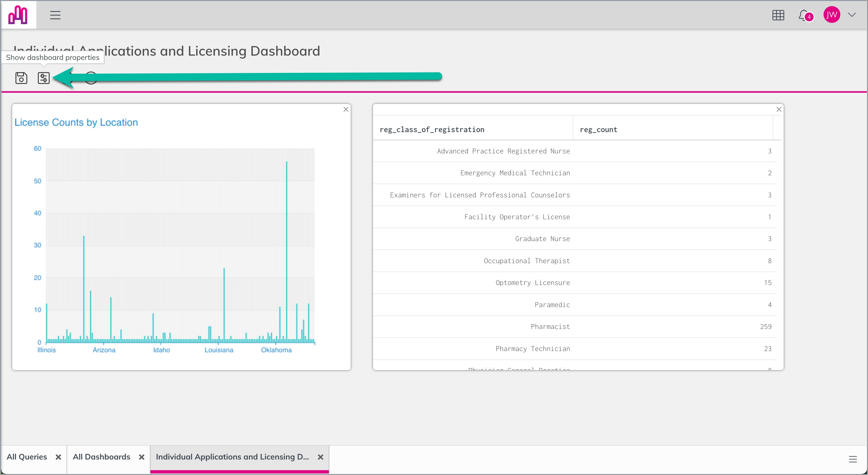The width and height of the screenshot is (868, 475).
Task: Click the Pharmacist row label
Action: (550, 327)
